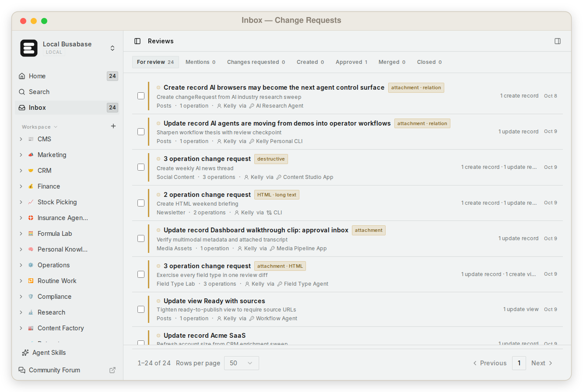Click the Stock Picking chart icon
583x392 pixels.
(x=31, y=202)
